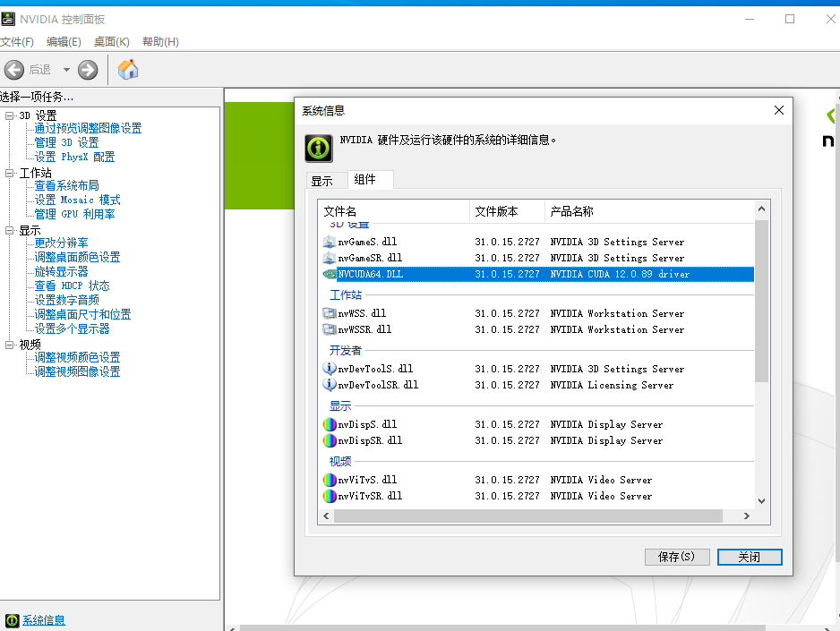Viewport: 840px width, 631px height.
Task: Click the list's vertical scrollbar thumb
Action: [x=761, y=302]
